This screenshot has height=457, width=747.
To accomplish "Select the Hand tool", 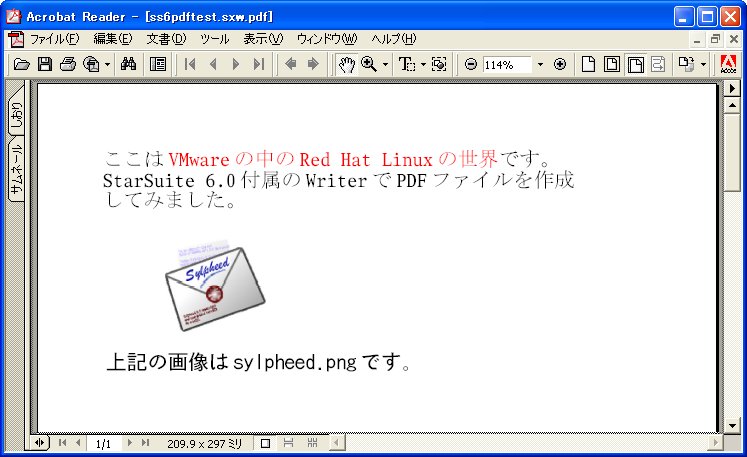I will (346, 64).
